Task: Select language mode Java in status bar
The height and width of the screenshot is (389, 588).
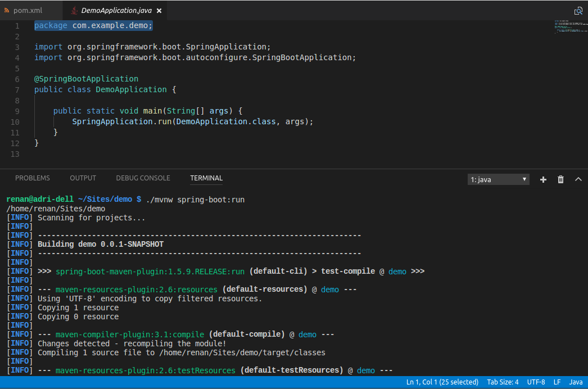Action: [x=576, y=382]
